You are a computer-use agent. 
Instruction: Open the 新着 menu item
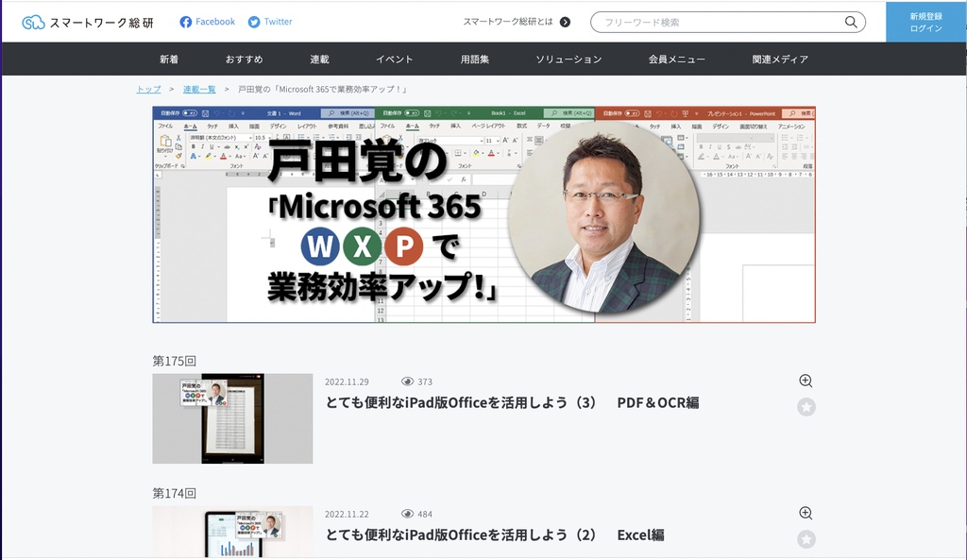169,59
